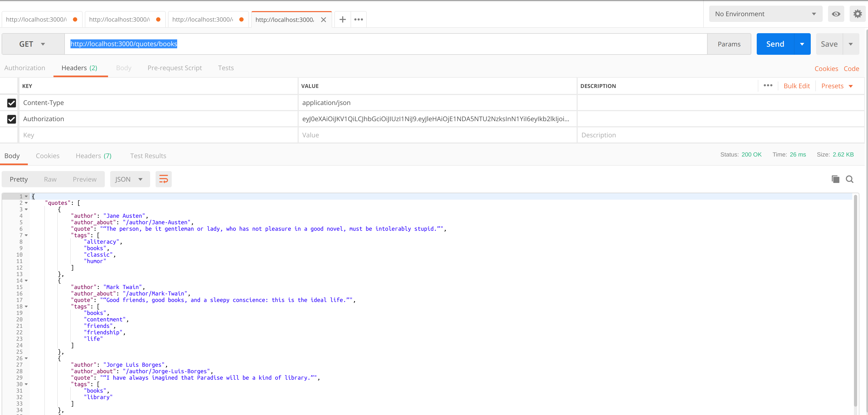Screen dimensions: 868x415
Task: Click the empty Key input field
Action: point(158,135)
